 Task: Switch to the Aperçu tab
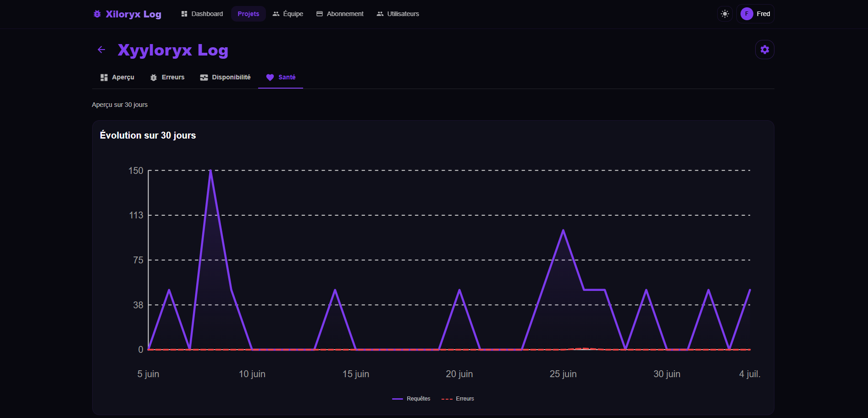tap(117, 78)
